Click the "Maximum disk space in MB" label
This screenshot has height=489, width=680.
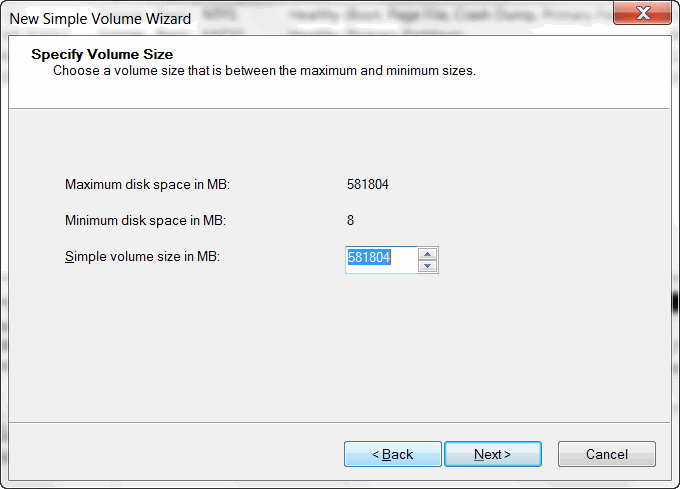tap(147, 185)
